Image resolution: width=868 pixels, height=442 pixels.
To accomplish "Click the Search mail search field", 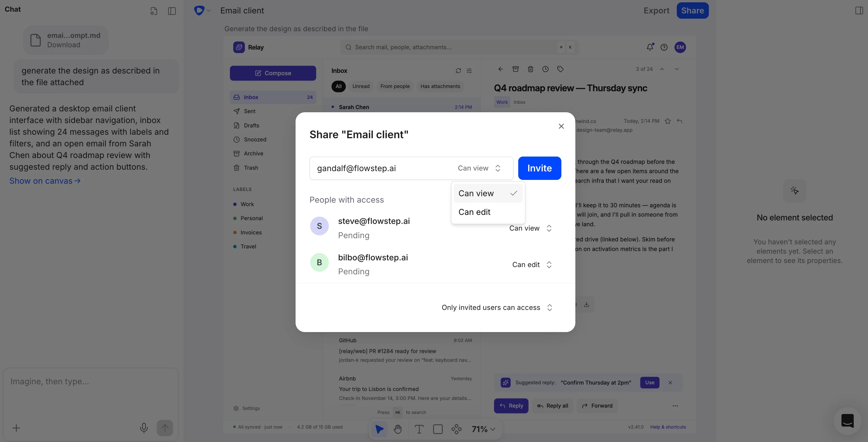I will coord(460,47).
